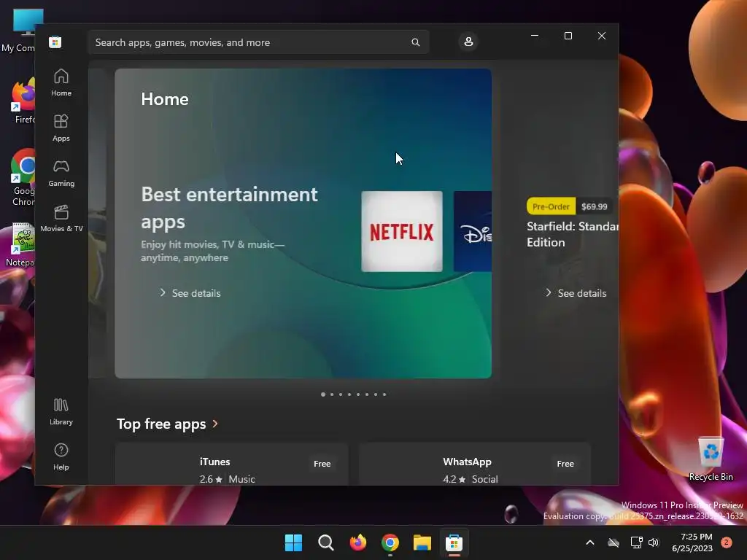The width and height of the screenshot is (747, 560).
Task: Select the sixth carousel page dot
Action: tap(367, 394)
